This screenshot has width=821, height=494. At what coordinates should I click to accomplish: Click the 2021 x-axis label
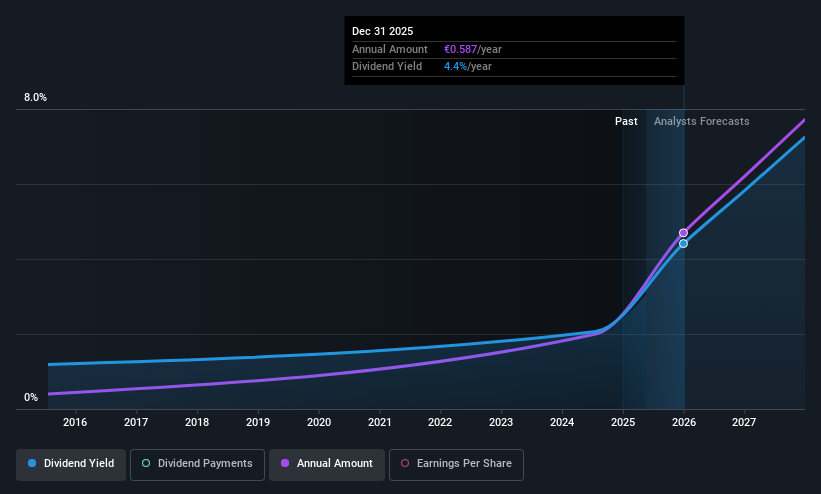tap(380, 422)
